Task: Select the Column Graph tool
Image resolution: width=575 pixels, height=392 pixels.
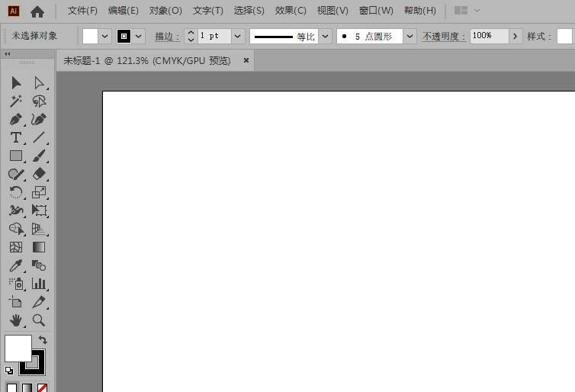Action: (x=39, y=284)
